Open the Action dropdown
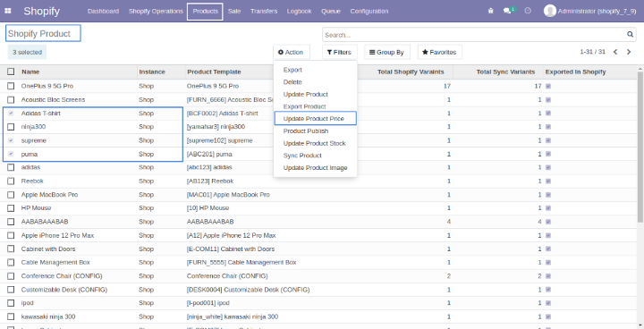The width and height of the screenshot is (644, 329). click(292, 52)
